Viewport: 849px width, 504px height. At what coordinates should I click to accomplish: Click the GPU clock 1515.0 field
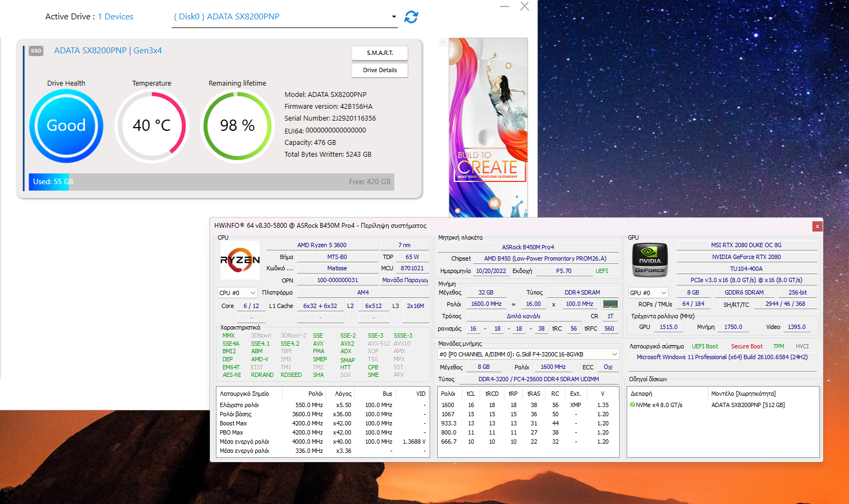[669, 327]
